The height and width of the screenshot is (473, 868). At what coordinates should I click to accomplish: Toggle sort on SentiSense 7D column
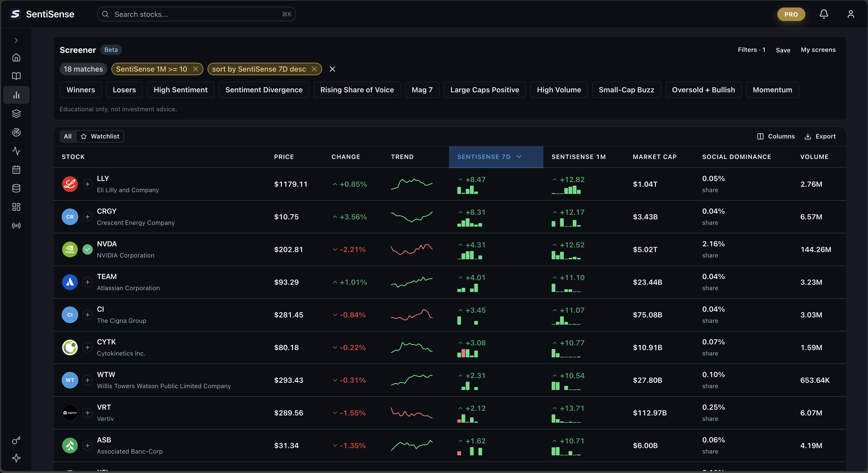pyautogui.click(x=496, y=157)
